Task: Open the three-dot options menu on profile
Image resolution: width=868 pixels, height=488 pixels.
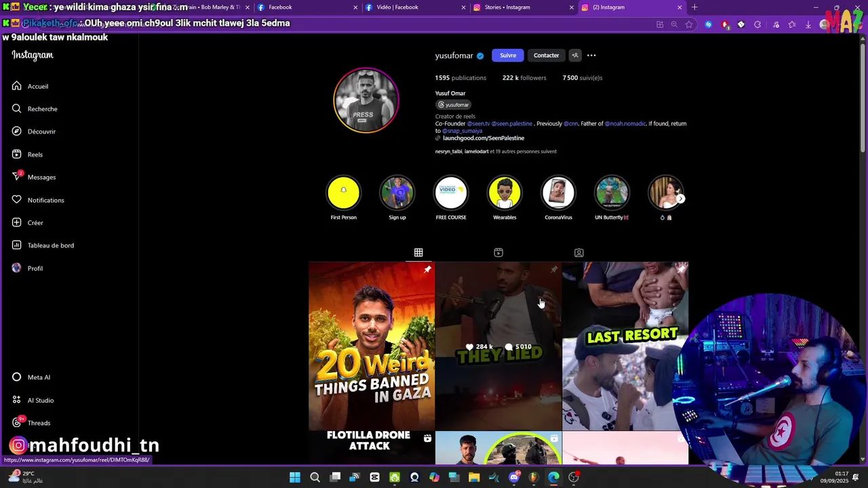Action: 591,56
